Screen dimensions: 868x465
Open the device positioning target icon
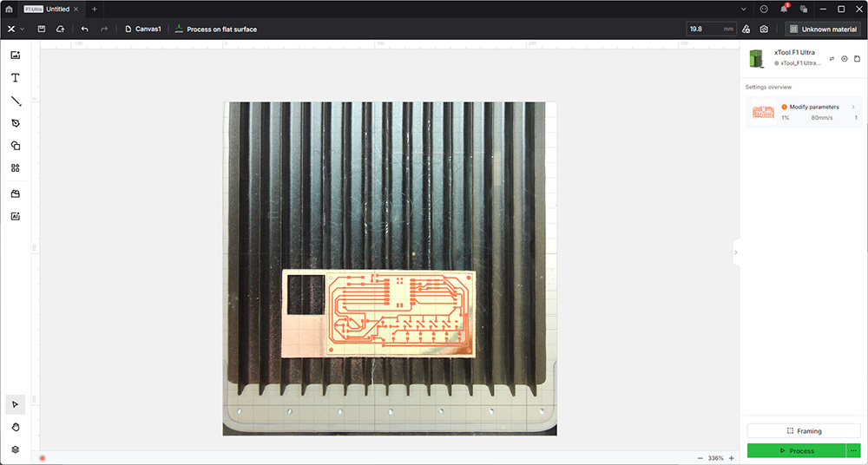pos(845,59)
